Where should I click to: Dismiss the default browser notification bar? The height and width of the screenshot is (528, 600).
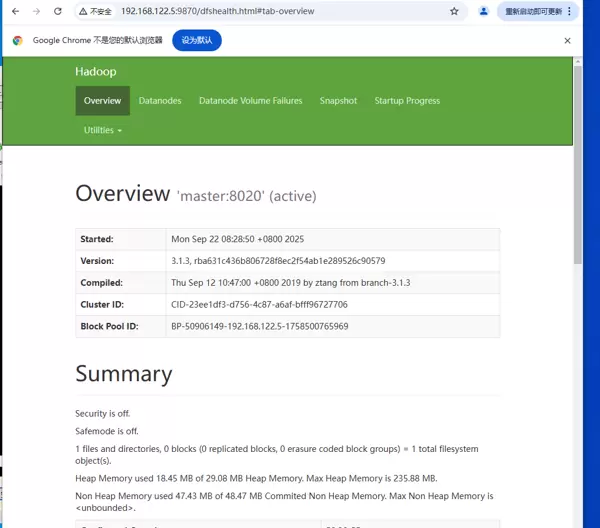(x=567, y=41)
